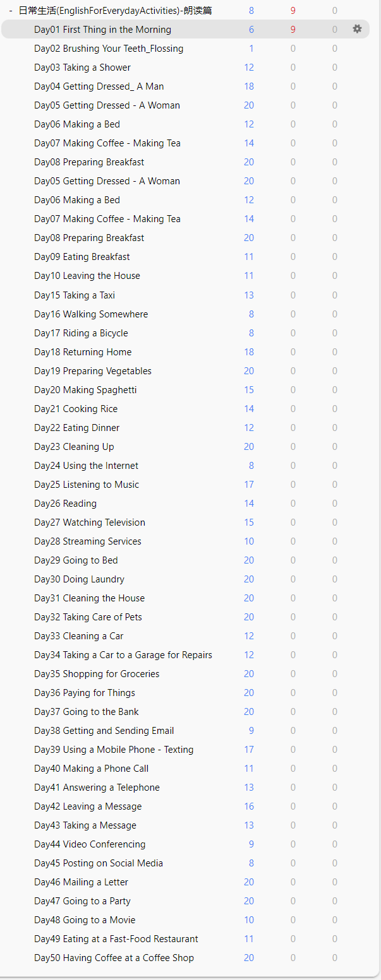This screenshot has height=980, width=381.
Task: Click new-card count 16 for Day42 Leaving a Message
Action: point(249,806)
